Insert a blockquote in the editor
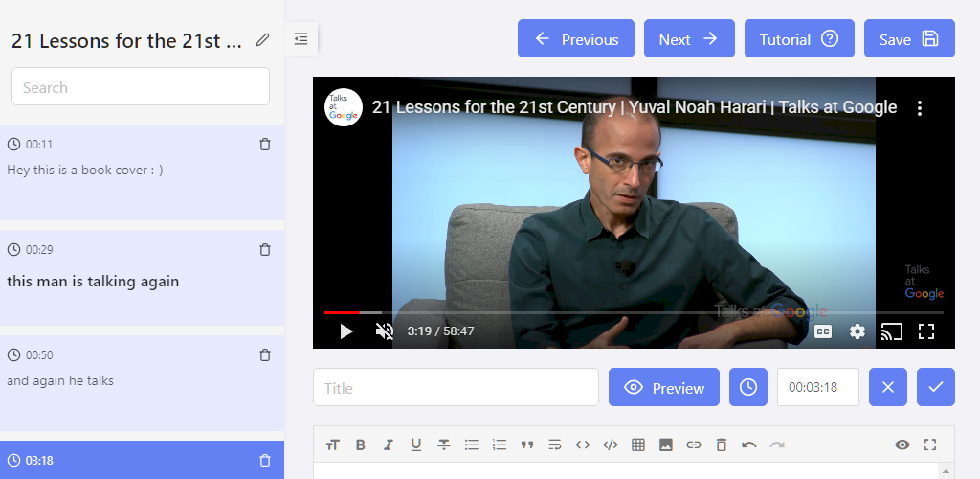This screenshot has width=980, height=479. click(x=526, y=445)
